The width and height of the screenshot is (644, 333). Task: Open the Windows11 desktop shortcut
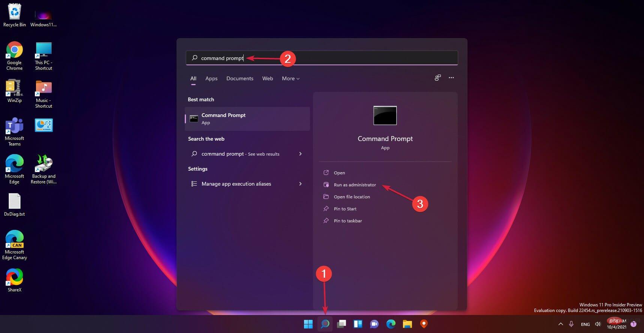coord(43,18)
